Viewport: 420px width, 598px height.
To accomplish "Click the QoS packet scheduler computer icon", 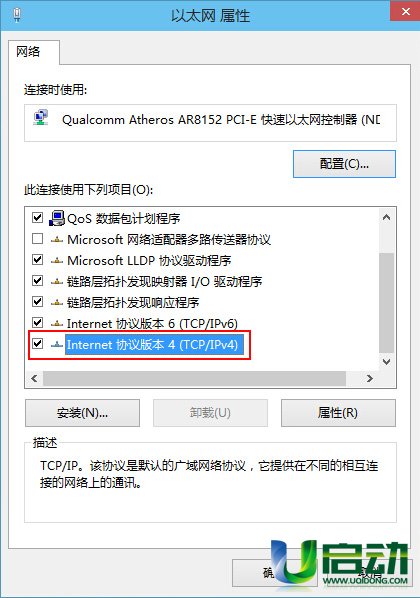I will click(x=57, y=218).
